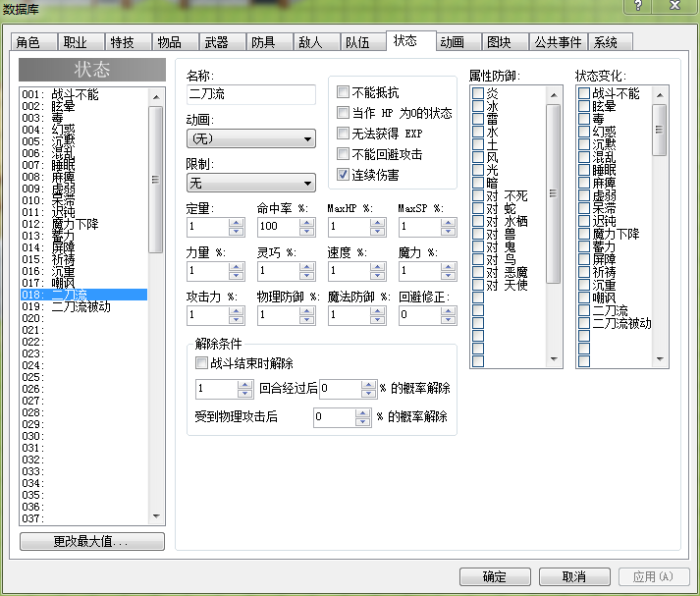Click the 应用 (A) button
Image resolution: width=700 pixels, height=596 pixels.
[654, 576]
